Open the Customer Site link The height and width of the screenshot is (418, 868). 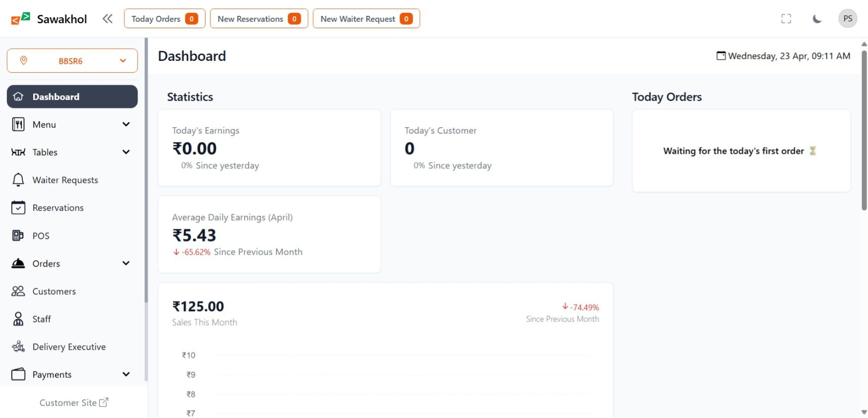point(74,403)
